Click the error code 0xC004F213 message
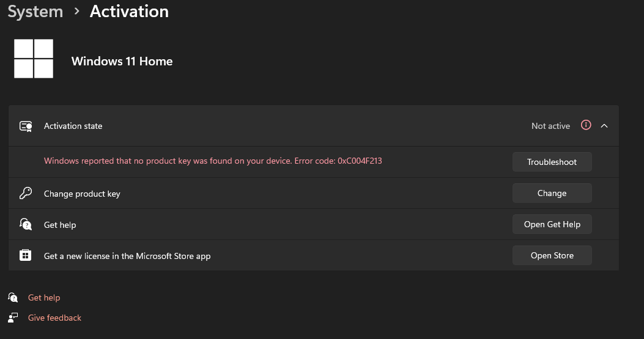 [213, 161]
